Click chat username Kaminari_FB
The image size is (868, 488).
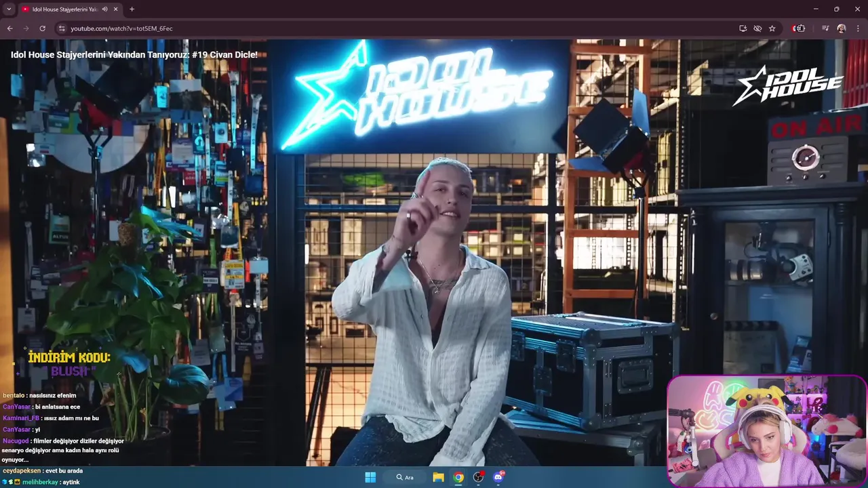pyautogui.click(x=21, y=418)
